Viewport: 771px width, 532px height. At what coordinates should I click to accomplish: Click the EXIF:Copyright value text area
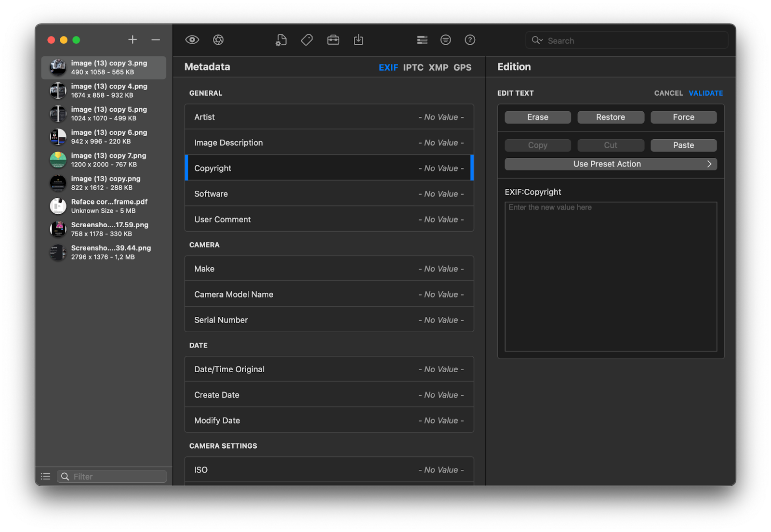[611, 277]
